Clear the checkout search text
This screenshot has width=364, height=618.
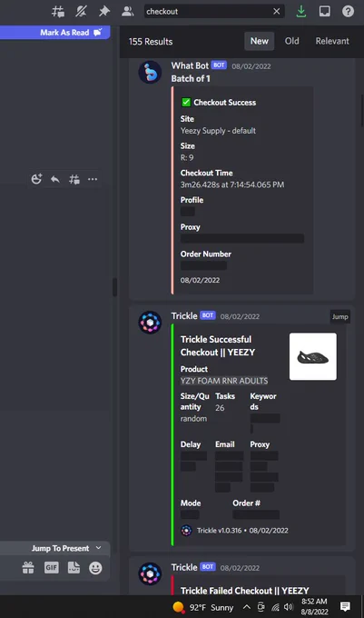[277, 12]
